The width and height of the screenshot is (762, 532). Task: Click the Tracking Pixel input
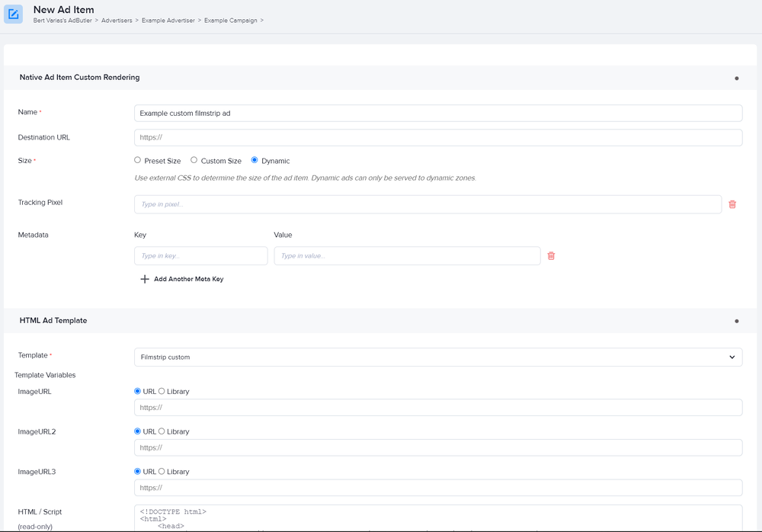pyautogui.click(x=427, y=204)
